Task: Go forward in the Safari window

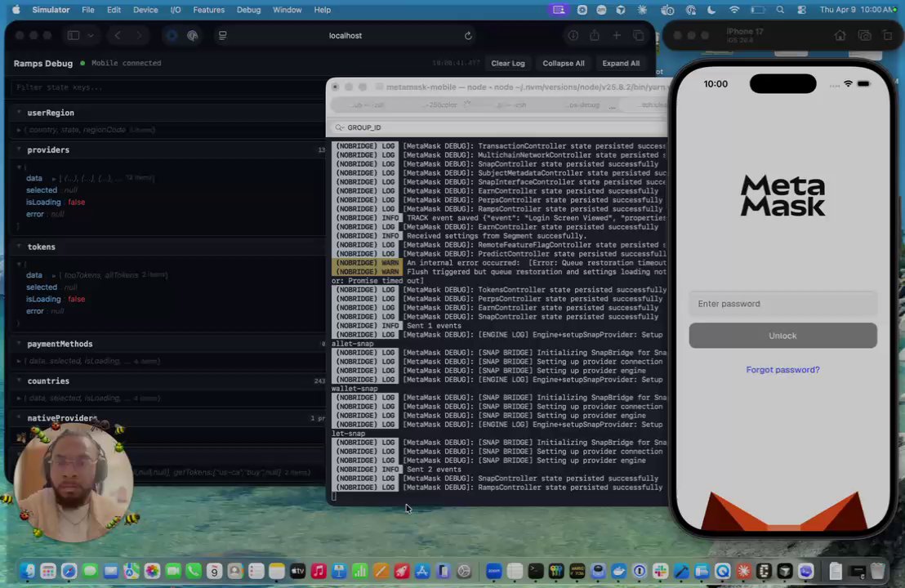Action: 139,35
